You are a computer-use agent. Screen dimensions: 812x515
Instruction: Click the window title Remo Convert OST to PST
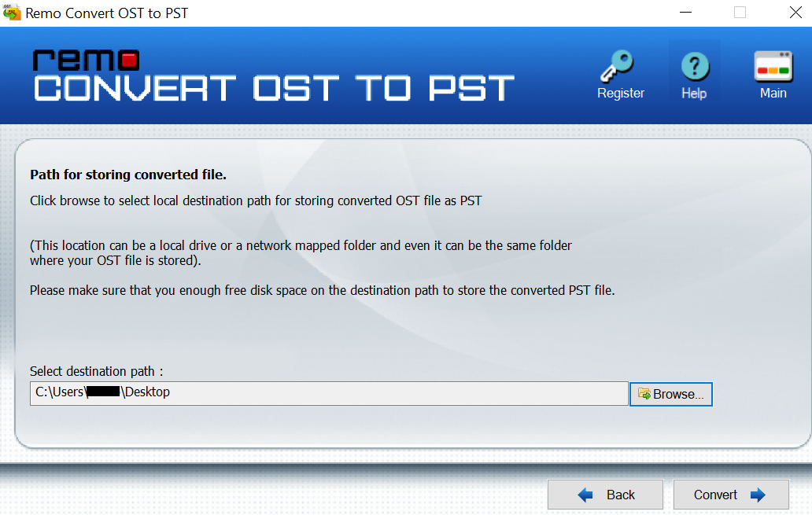pos(106,13)
